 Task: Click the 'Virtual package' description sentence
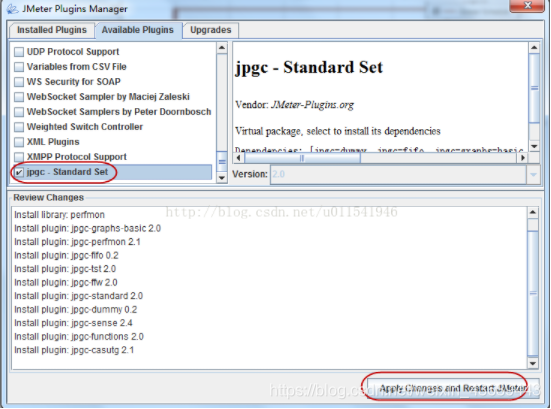338,131
